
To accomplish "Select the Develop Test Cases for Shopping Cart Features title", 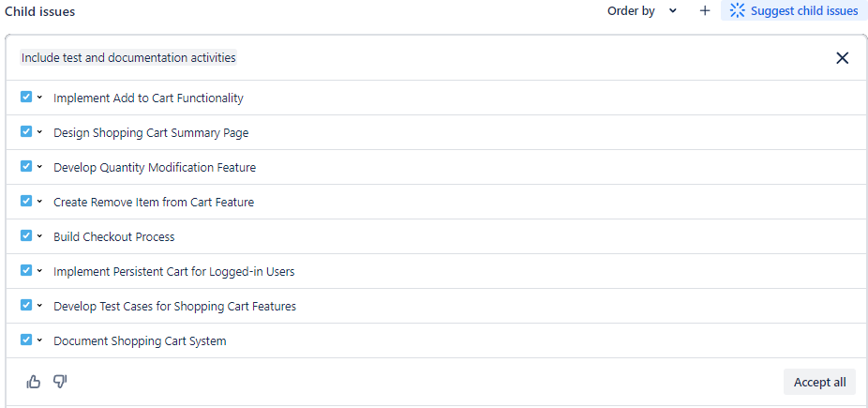I will 174,307.
